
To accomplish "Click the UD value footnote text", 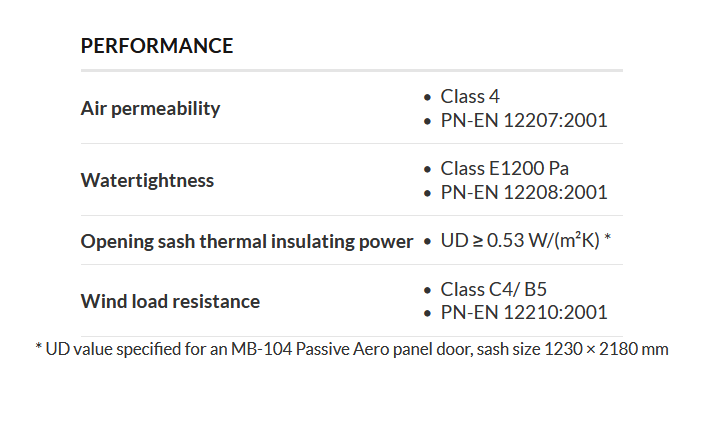I will point(351,349).
